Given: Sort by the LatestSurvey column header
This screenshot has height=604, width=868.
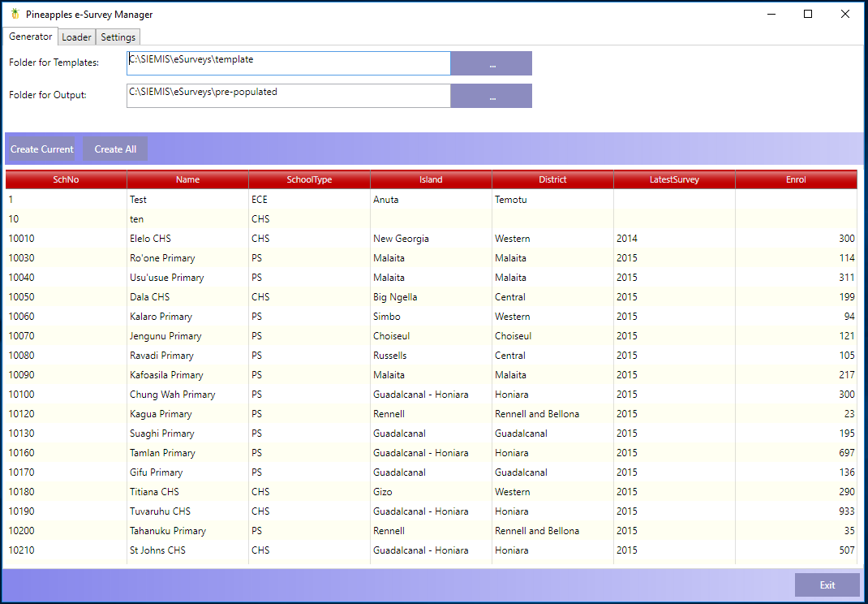Looking at the screenshot, I should coord(674,179).
